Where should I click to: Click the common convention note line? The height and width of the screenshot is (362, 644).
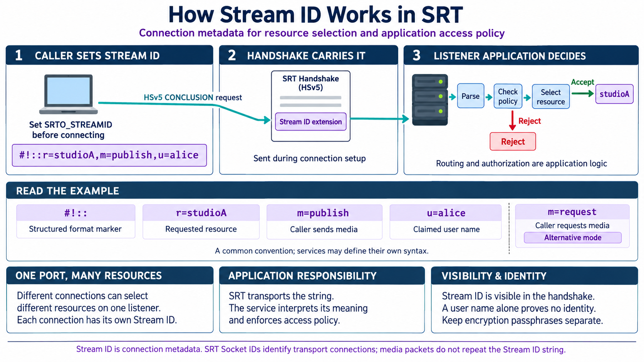[x=322, y=251]
